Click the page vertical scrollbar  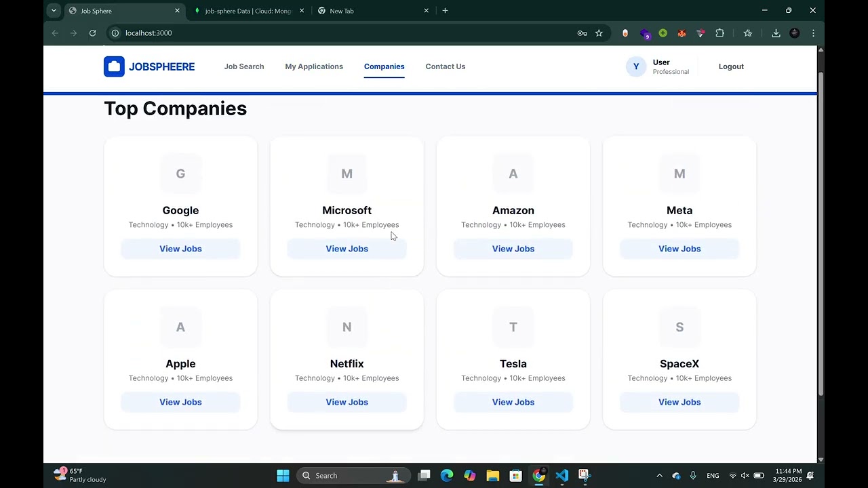click(x=821, y=234)
